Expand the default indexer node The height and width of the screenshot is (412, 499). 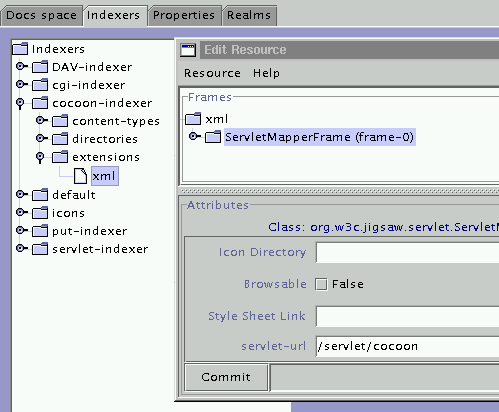22,194
